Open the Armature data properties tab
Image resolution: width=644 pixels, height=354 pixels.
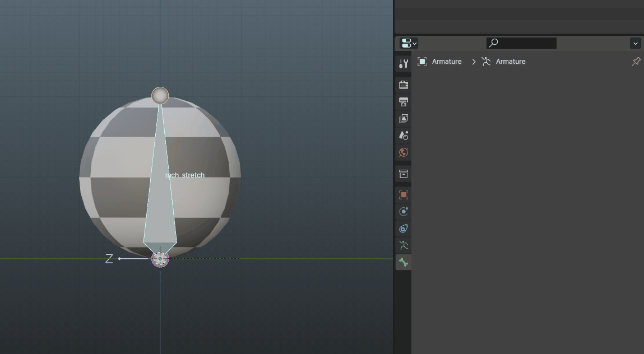click(x=404, y=245)
